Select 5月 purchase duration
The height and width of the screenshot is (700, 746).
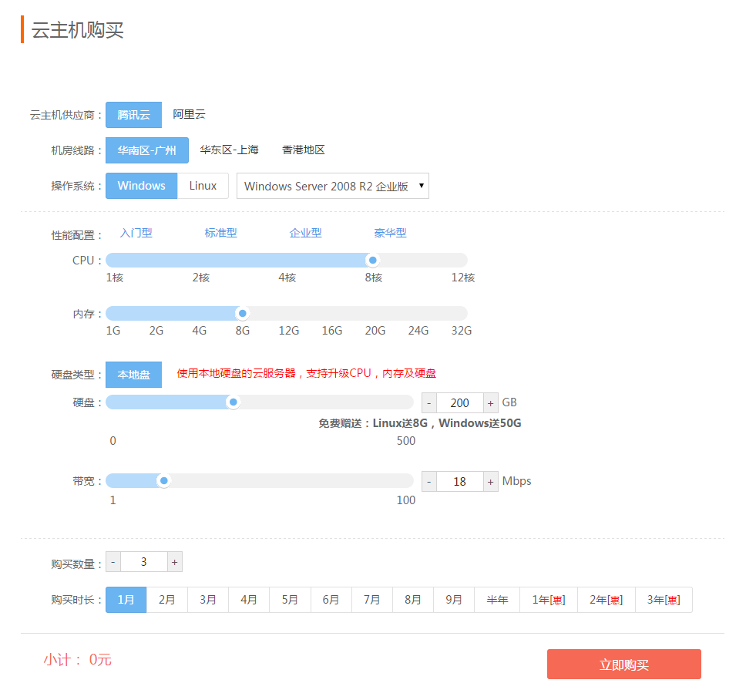click(x=290, y=600)
